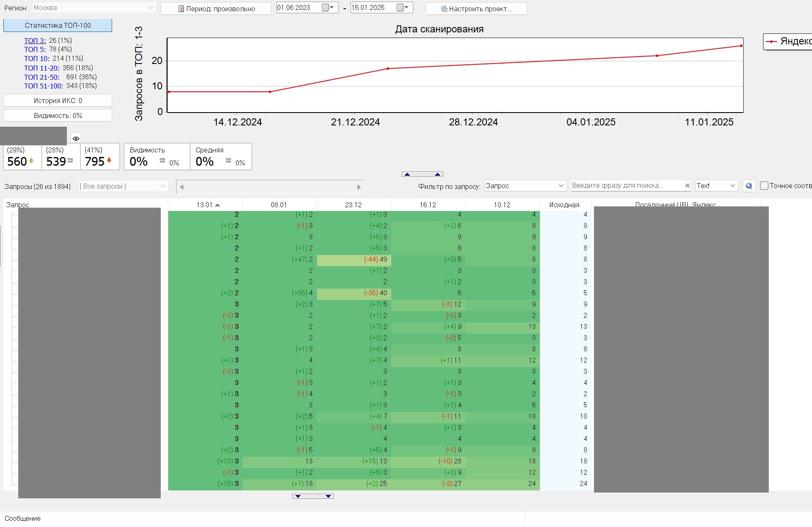
Task: Click the right scroll arrow of dates scrollbar
Action: coord(359,187)
